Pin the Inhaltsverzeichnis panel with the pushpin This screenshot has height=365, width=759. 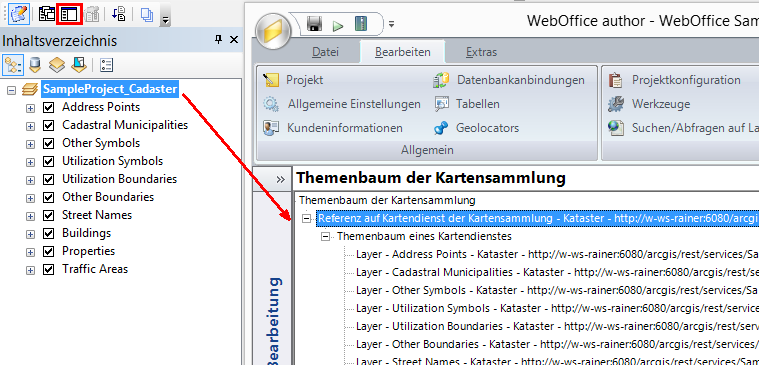(x=218, y=40)
